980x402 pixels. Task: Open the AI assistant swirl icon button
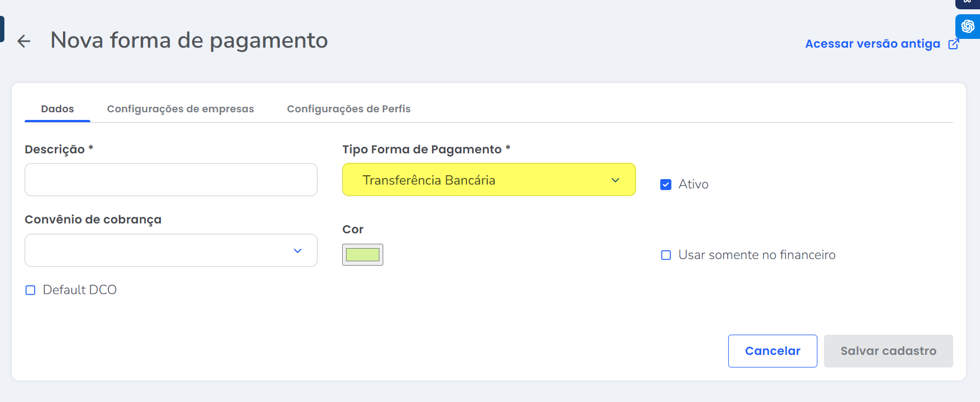pyautogui.click(x=967, y=26)
